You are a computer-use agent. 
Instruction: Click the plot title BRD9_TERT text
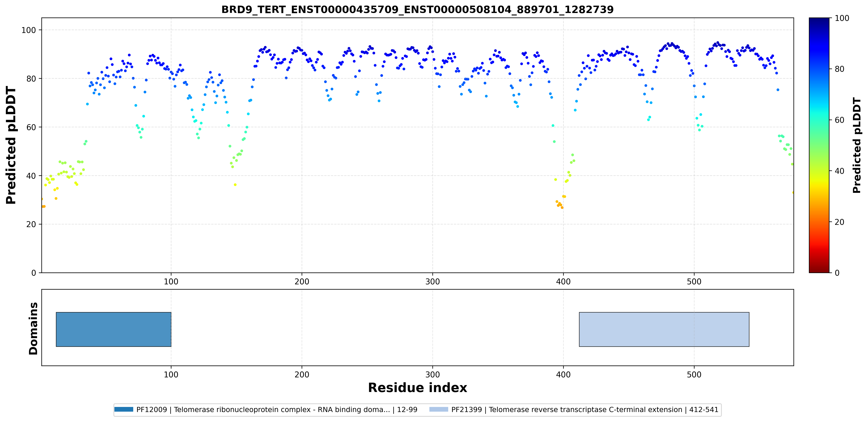tap(418, 9)
